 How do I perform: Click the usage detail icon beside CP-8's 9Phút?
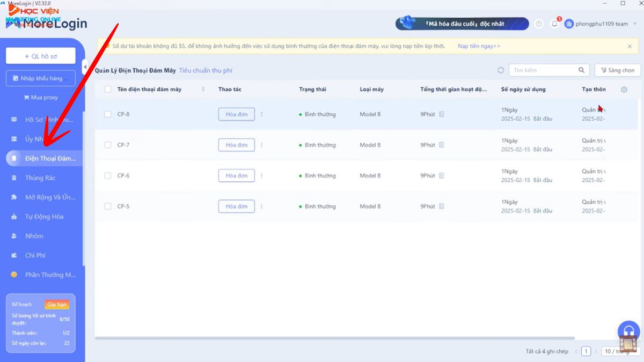point(442,114)
